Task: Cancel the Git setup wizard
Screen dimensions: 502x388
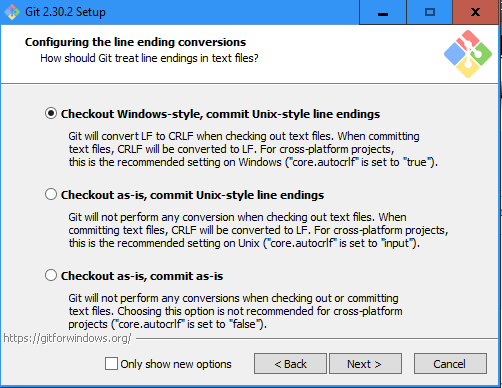Action: (x=450, y=364)
